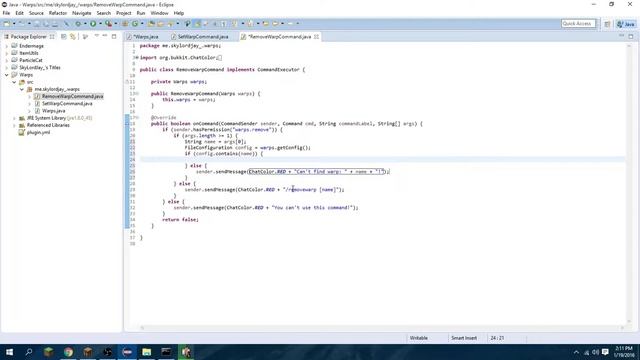
Task: Click the editor horizontal scrollbar
Action: click(x=382, y=328)
